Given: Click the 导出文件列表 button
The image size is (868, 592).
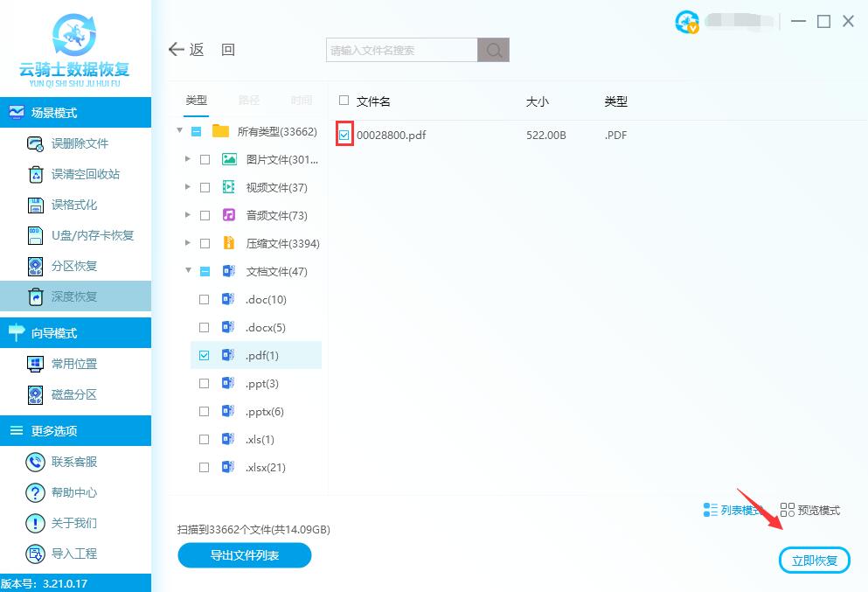Looking at the screenshot, I should click(x=245, y=555).
